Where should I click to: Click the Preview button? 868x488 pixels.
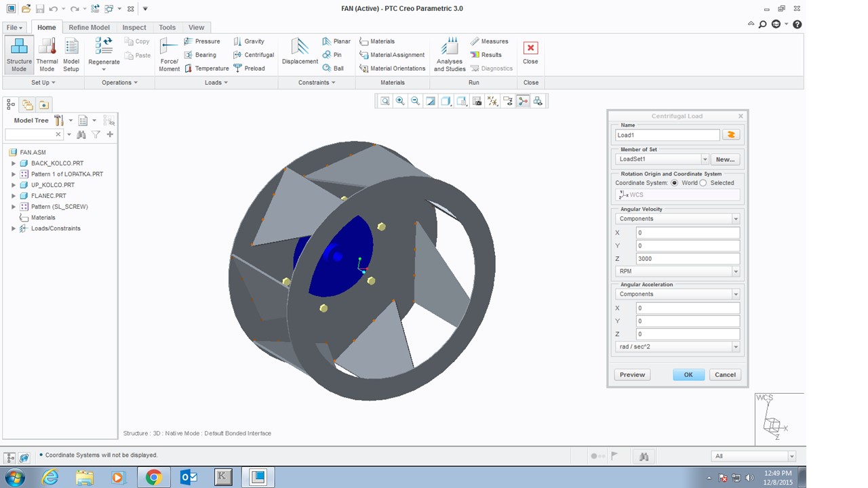[x=632, y=375]
